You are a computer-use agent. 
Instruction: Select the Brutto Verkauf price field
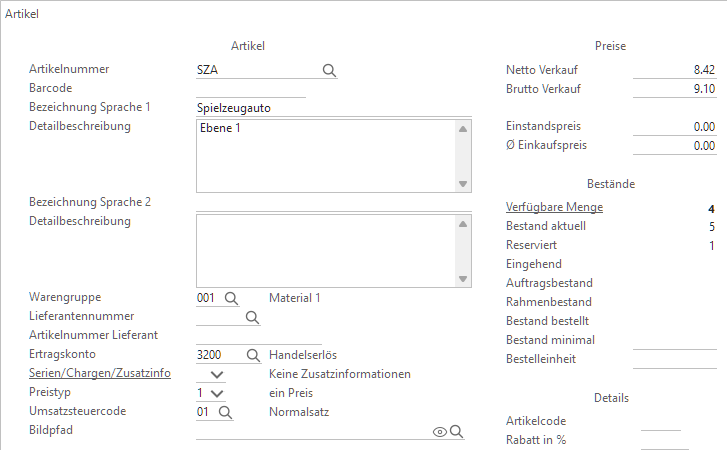click(675, 89)
